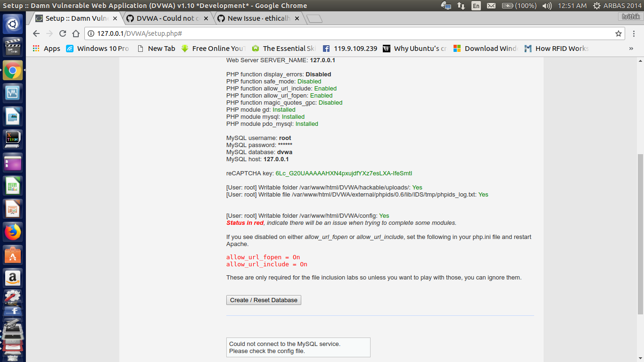
Task: Reload the DVWA setup page
Action: [x=62, y=33]
